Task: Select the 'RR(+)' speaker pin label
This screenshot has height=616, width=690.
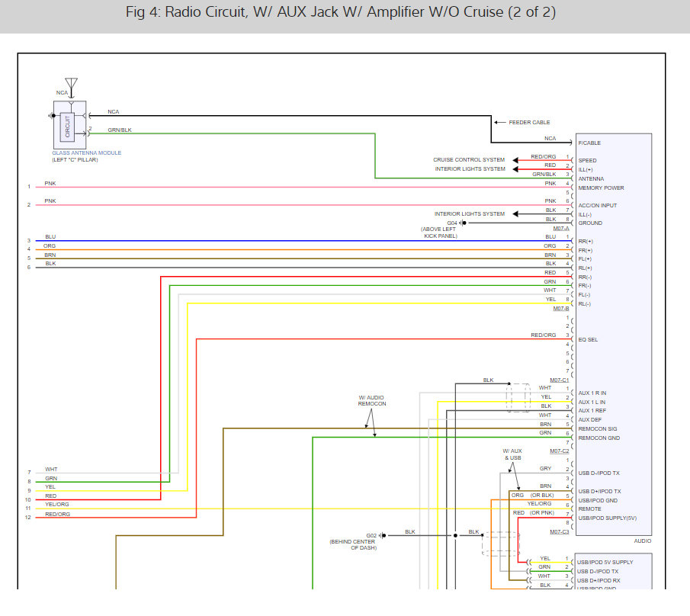Action: click(x=586, y=242)
